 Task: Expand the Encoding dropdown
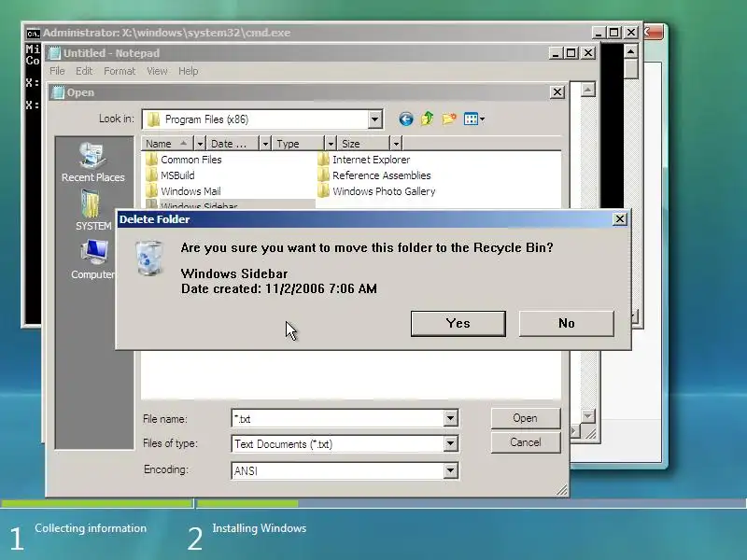coord(450,470)
